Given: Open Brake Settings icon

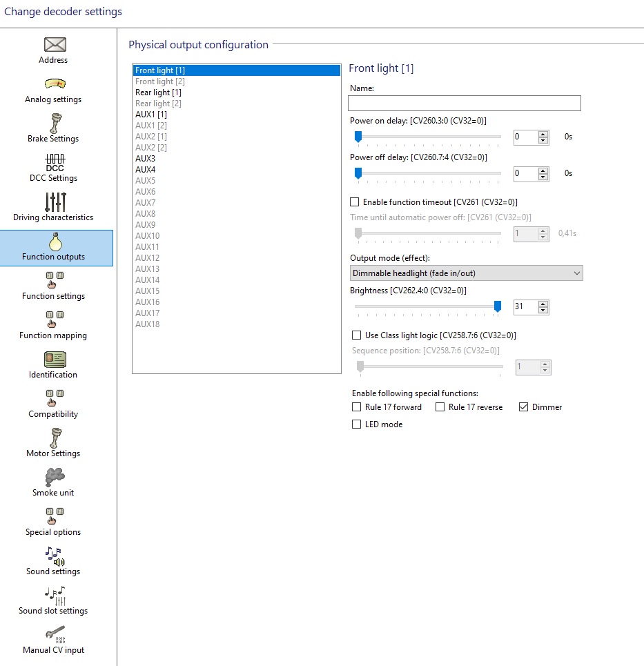Looking at the screenshot, I should click(x=55, y=123).
